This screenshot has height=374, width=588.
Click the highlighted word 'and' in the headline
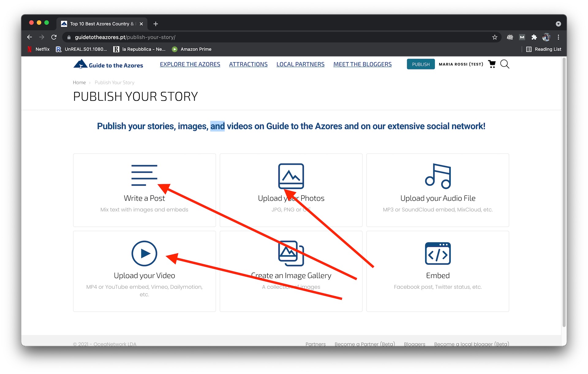click(x=217, y=126)
